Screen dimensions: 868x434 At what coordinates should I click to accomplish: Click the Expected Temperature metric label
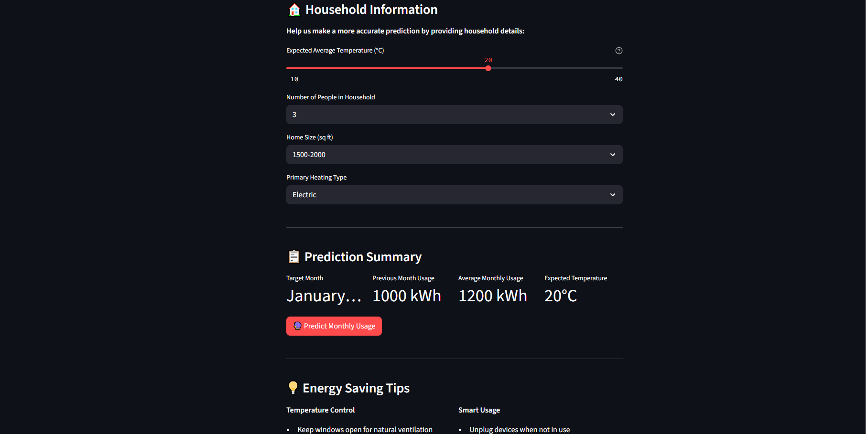pos(575,278)
